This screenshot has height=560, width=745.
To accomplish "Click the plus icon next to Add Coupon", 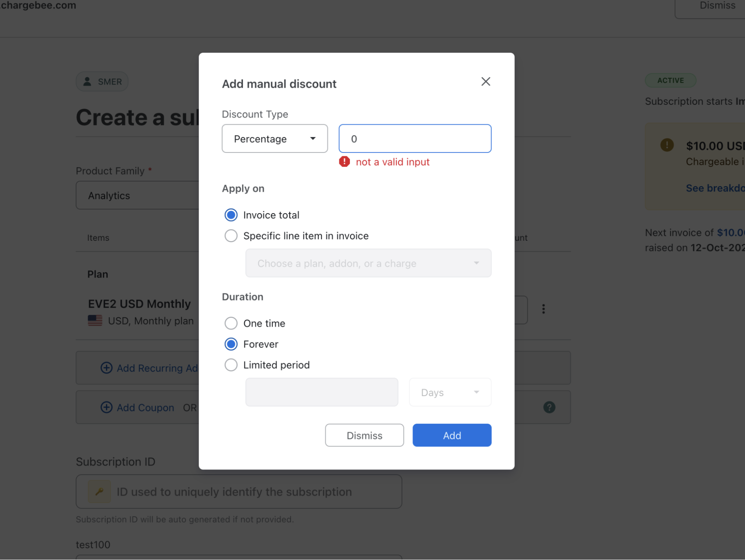I will (x=107, y=407).
